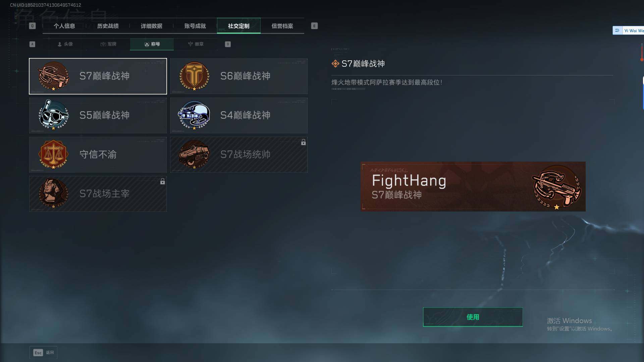Click the FightHang title preview card
The image size is (644, 362).
[473, 186]
